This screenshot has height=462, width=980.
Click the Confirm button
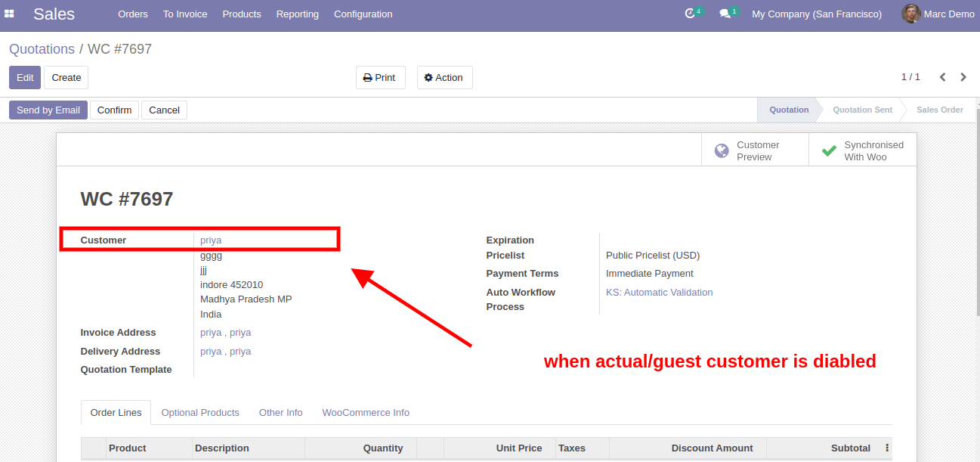[114, 110]
